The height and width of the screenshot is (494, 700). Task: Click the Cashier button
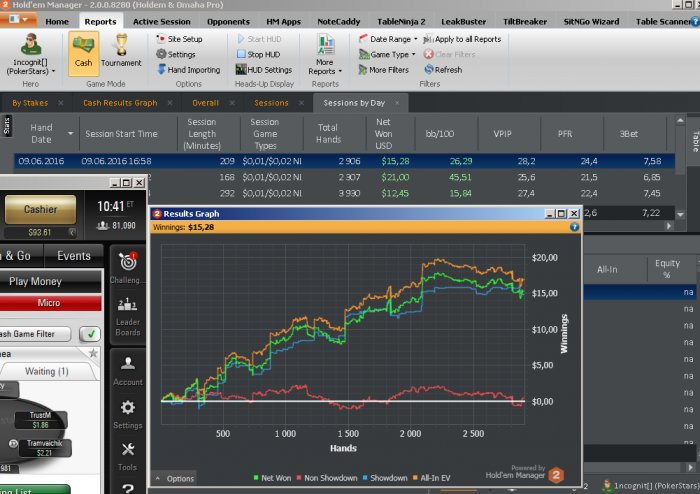[41, 209]
